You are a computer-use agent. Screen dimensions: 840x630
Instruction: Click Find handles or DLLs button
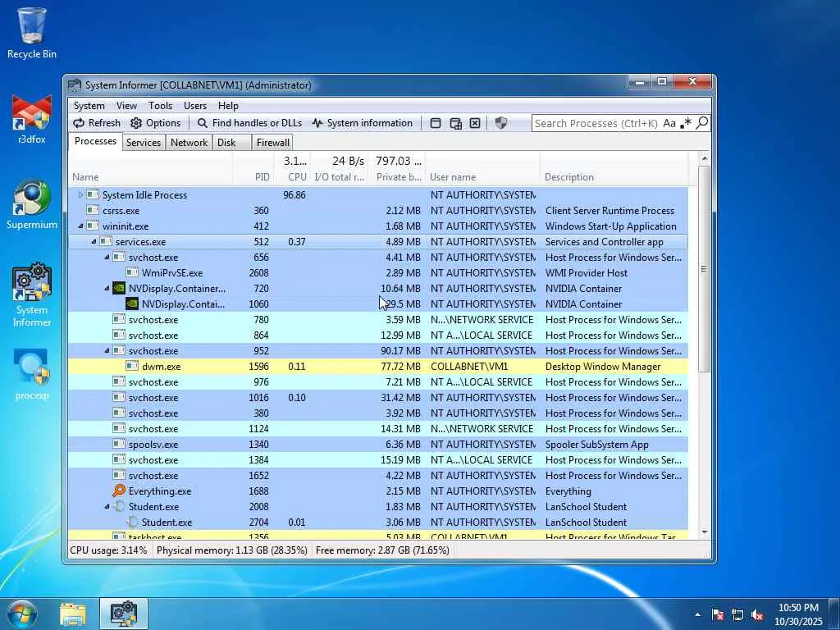point(249,123)
